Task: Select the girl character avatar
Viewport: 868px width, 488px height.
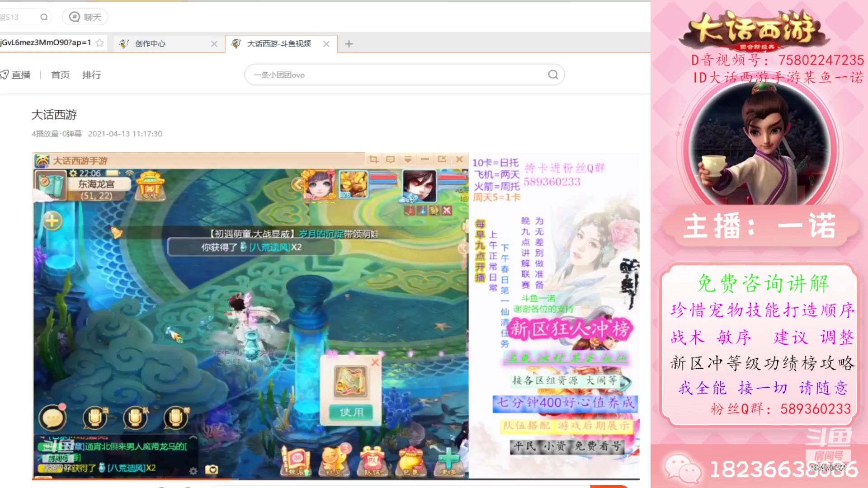Action: click(x=320, y=184)
